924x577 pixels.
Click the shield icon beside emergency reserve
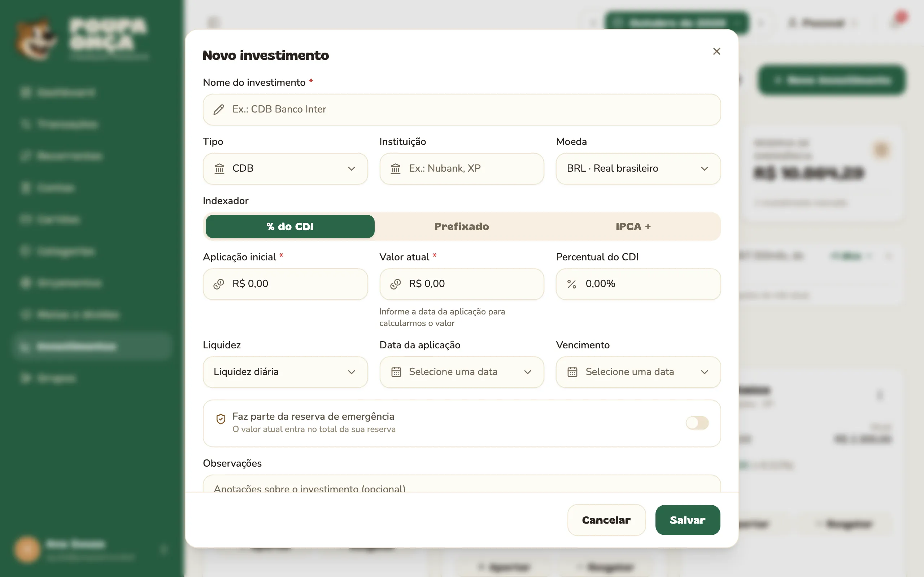tap(221, 419)
